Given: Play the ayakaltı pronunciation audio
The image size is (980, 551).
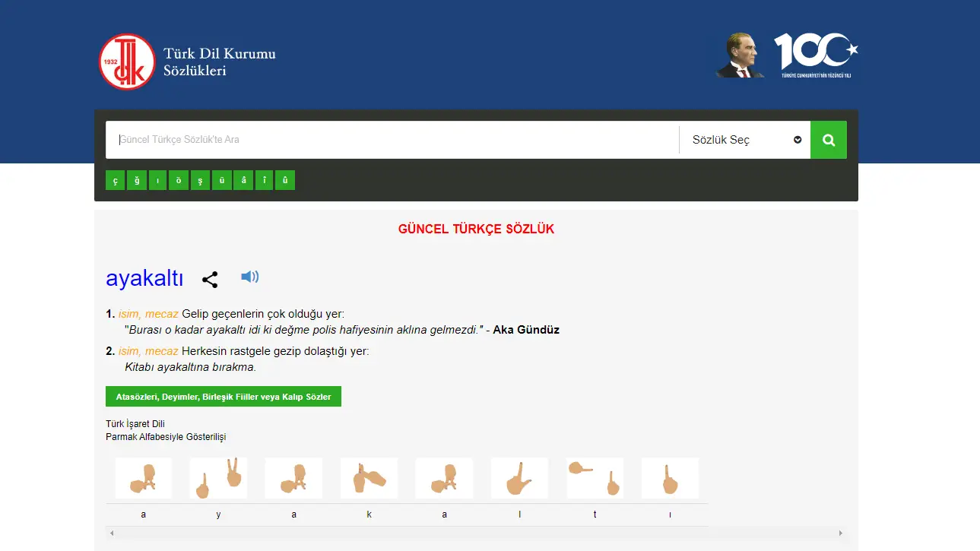Looking at the screenshot, I should coord(250,277).
